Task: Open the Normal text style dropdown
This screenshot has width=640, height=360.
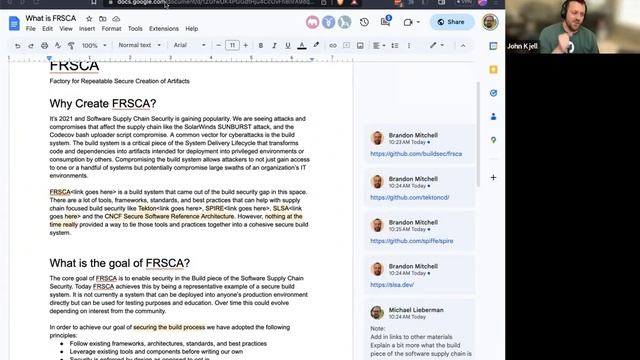Action: (139, 45)
